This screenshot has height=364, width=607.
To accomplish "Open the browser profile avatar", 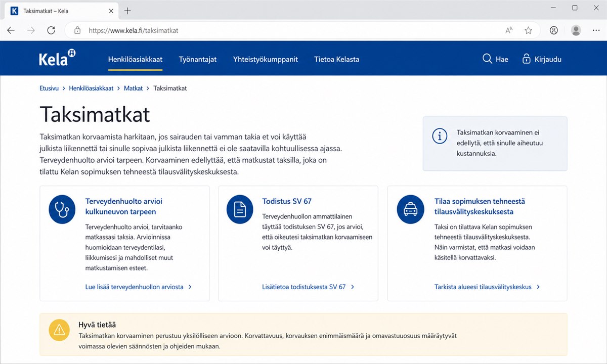I will click(576, 30).
